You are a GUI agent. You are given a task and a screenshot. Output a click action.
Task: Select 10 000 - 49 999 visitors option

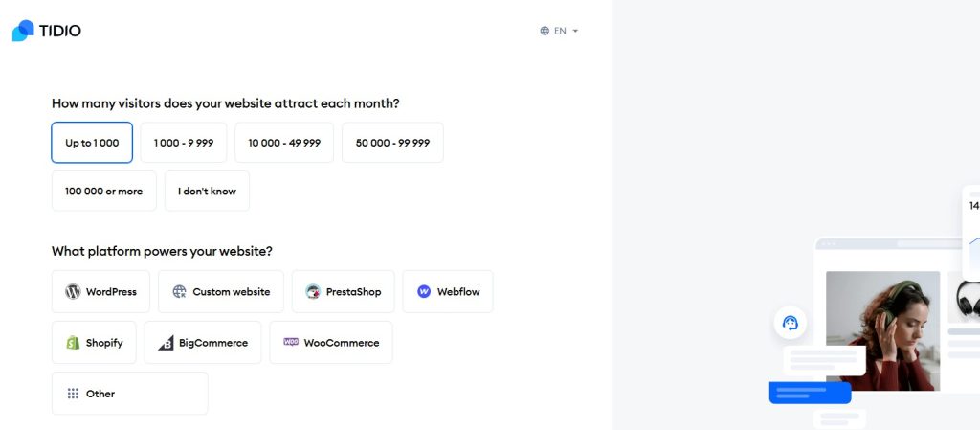click(284, 143)
